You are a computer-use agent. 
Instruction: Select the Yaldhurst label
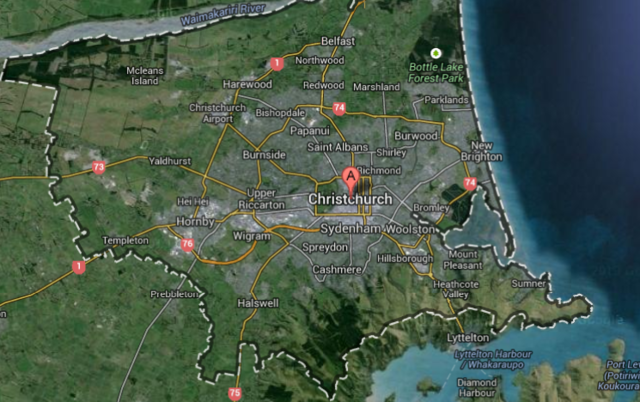169,161
